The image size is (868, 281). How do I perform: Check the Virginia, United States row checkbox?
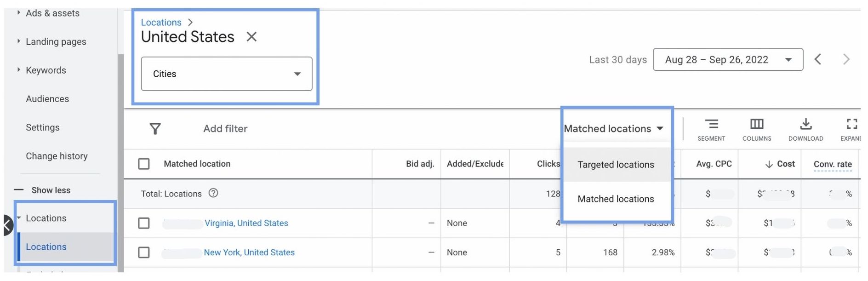[144, 223]
